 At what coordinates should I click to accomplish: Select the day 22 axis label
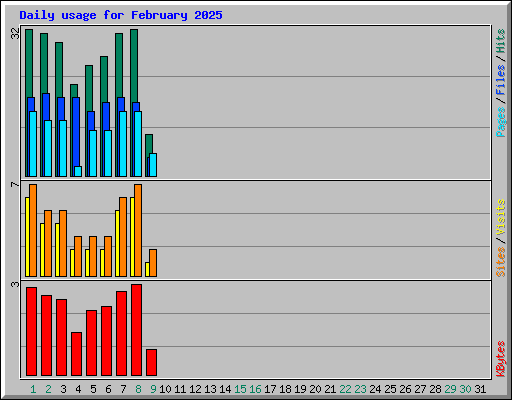[345, 389]
